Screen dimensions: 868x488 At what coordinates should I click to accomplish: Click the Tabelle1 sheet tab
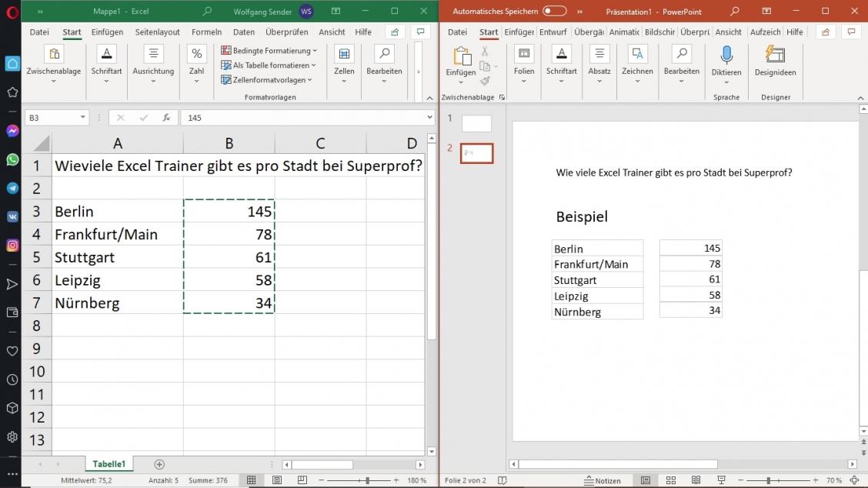coord(108,464)
